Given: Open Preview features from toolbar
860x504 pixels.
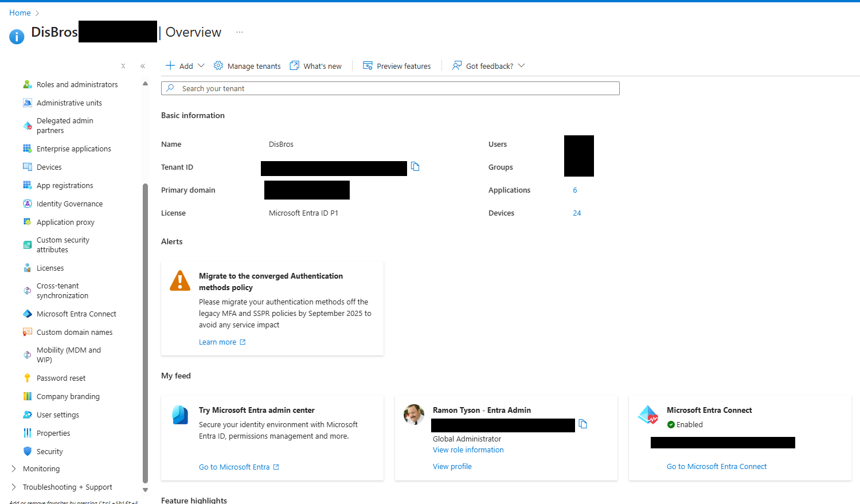Looking at the screenshot, I should (x=397, y=66).
